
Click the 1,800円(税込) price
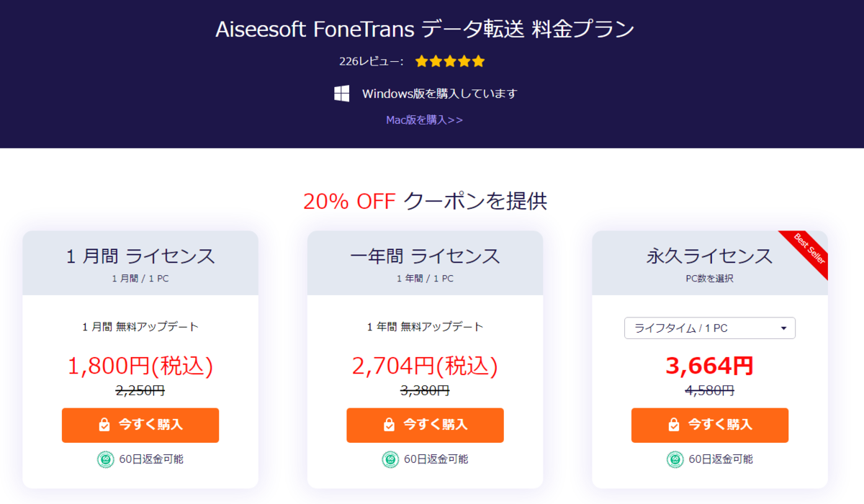[140, 366]
